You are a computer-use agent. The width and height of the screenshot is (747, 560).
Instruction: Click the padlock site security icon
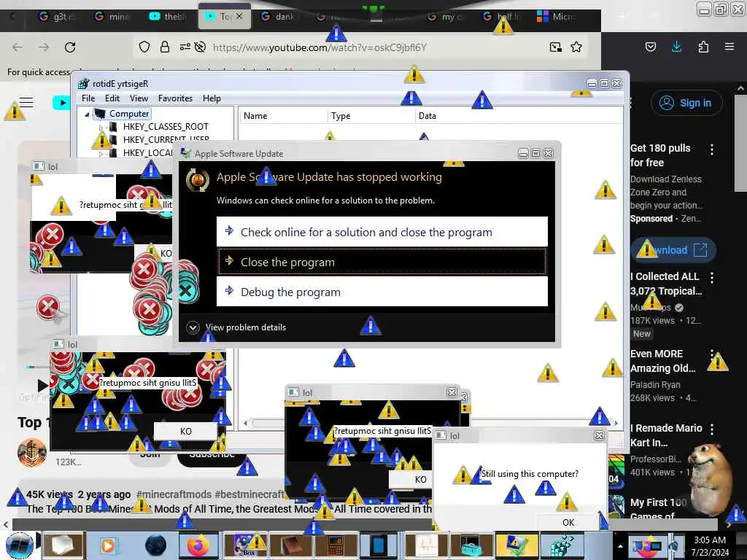(165, 47)
